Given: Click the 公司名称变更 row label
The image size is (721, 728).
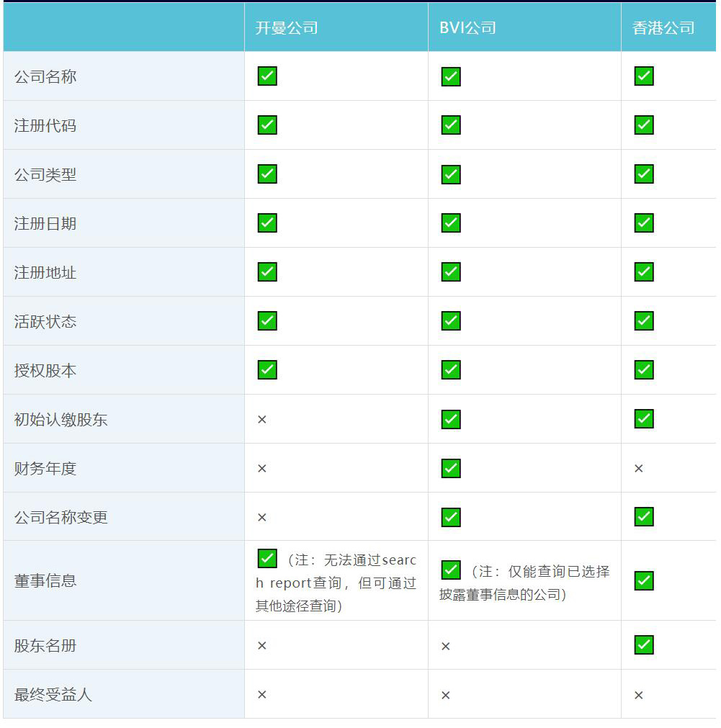Looking at the screenshot, I should point(61,518).
